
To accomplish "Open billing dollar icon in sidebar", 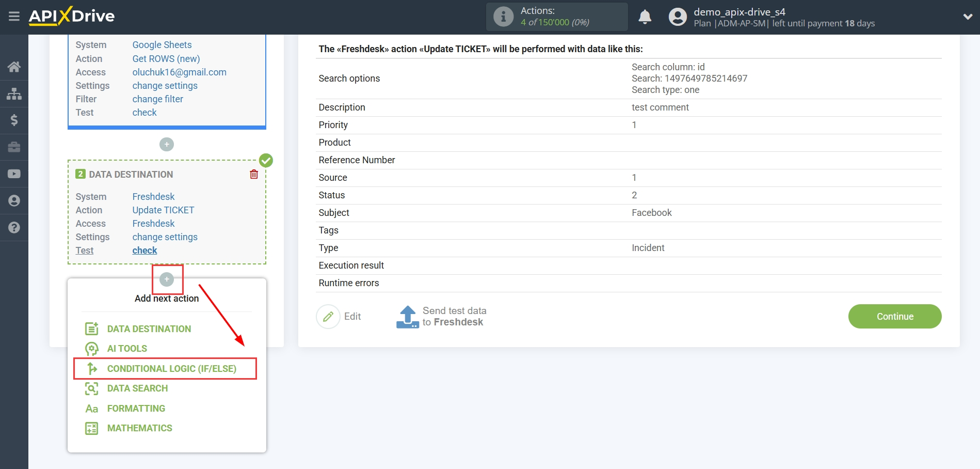I will pos(14,120).
